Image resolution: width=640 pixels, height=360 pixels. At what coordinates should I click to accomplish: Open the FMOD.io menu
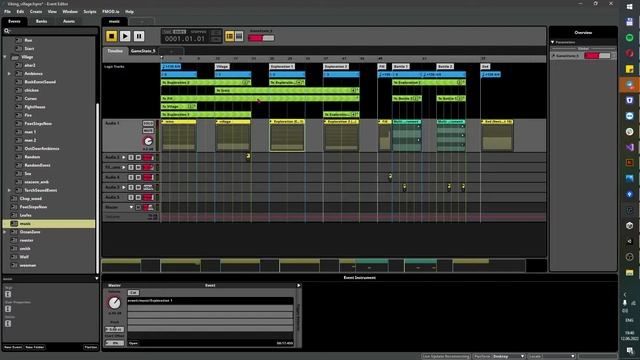click(111, 12)
